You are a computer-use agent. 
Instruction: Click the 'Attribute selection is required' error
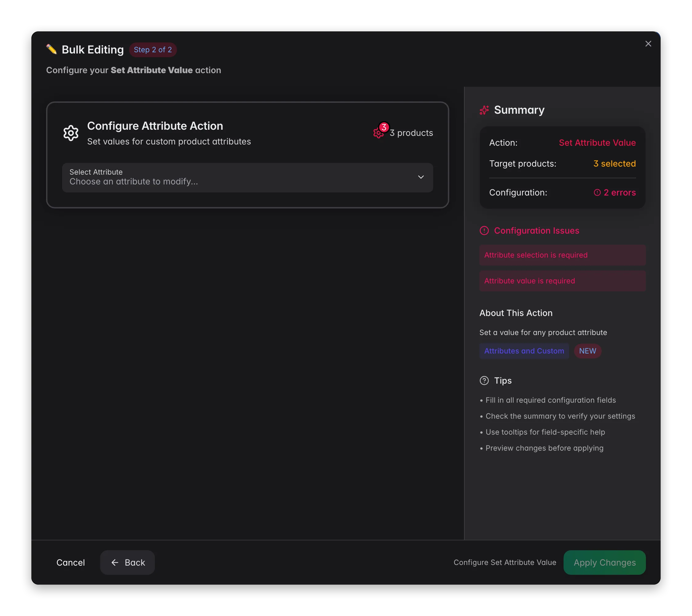[x=562, y=255]
